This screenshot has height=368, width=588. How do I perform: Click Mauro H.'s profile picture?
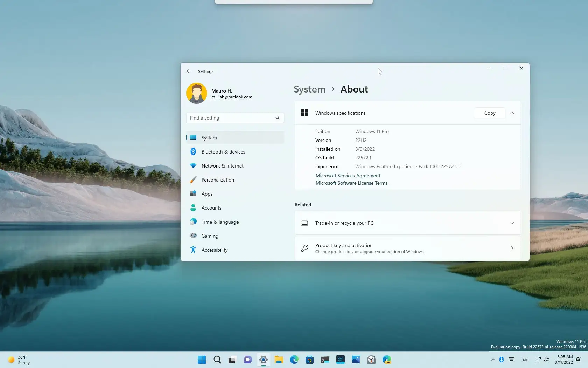(x=197, y=93)
